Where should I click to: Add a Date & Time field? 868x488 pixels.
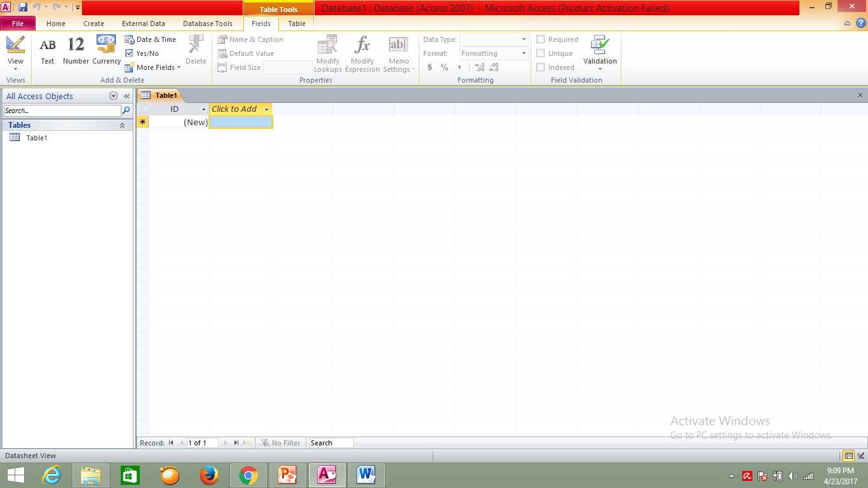(x=151, y=39)
